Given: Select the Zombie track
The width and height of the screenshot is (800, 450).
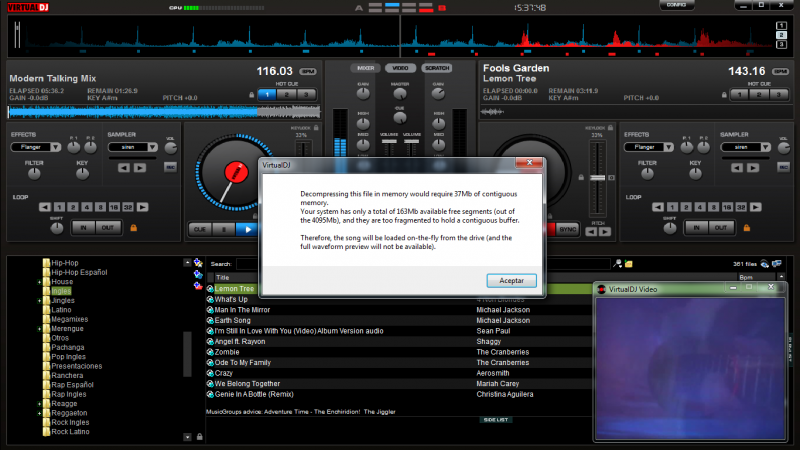Looking at the screenshot, I should [x=227, y=352].
